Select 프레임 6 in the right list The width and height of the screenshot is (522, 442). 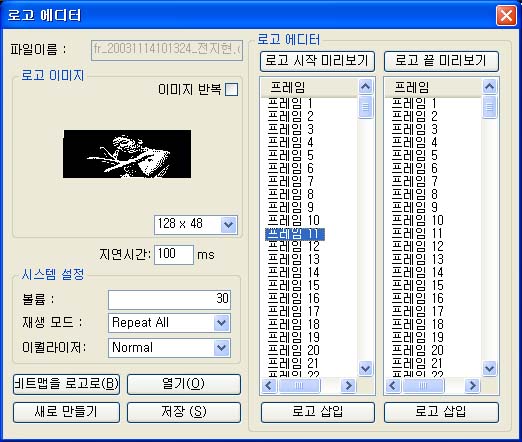tap(415, 168)
